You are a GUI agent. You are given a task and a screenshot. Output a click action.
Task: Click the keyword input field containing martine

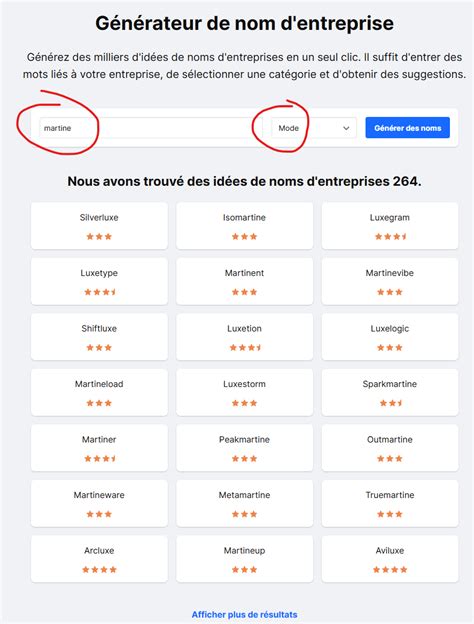[x=145, y=128]
